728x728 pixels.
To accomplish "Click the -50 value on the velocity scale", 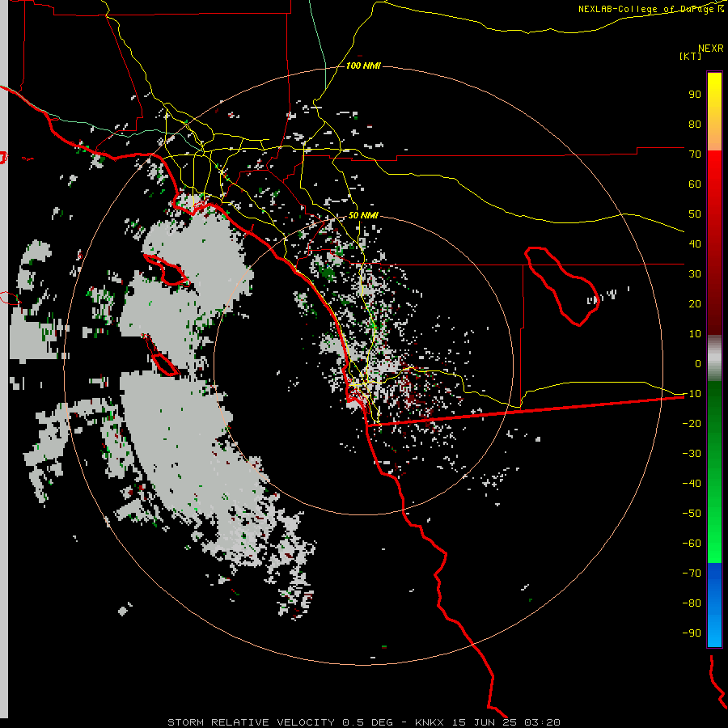I will click(x=692, y=514).
